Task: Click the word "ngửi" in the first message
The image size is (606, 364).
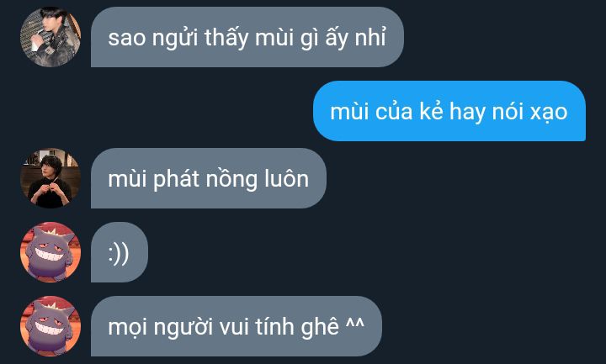Action: pos(175,40)
